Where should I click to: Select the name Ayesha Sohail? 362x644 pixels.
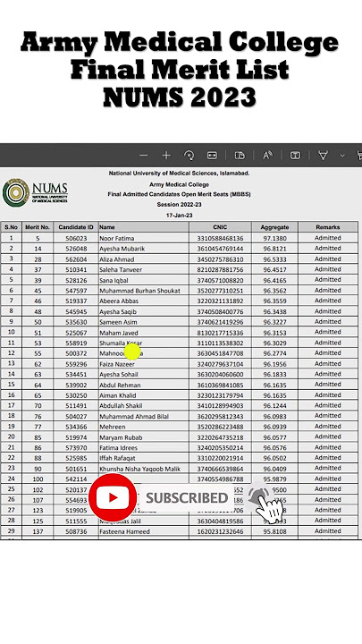tap(118, 374)
